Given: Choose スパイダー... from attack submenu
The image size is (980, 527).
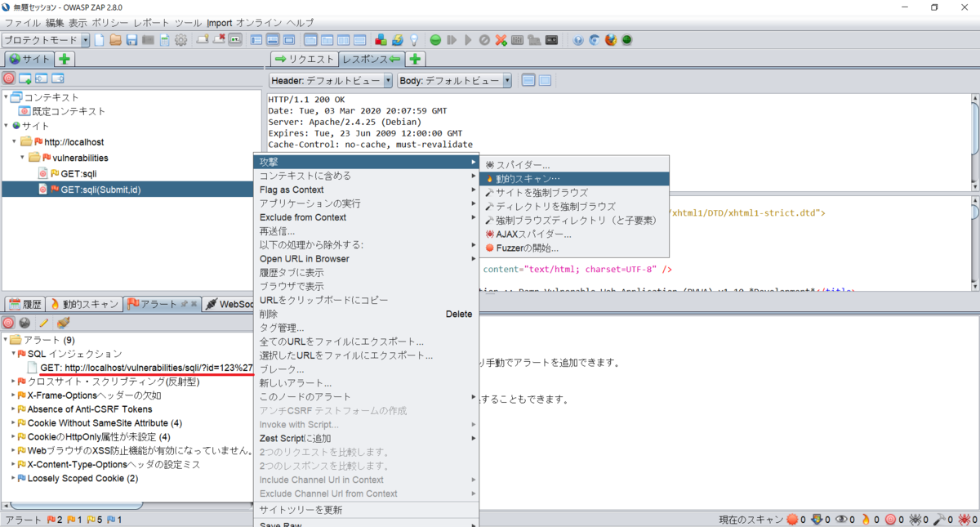Looking at the screenshot, I should (574, 164).
